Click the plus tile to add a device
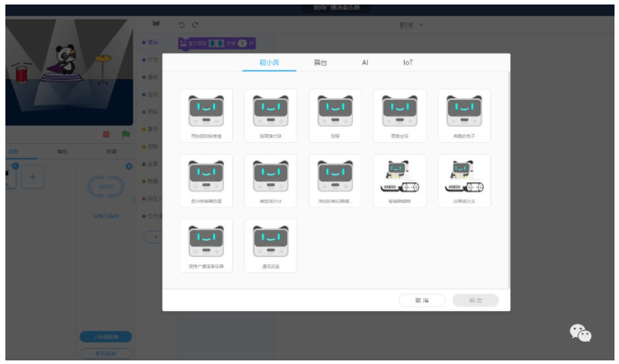This screenshot has height=364, width=619. [x=32, y=177]
